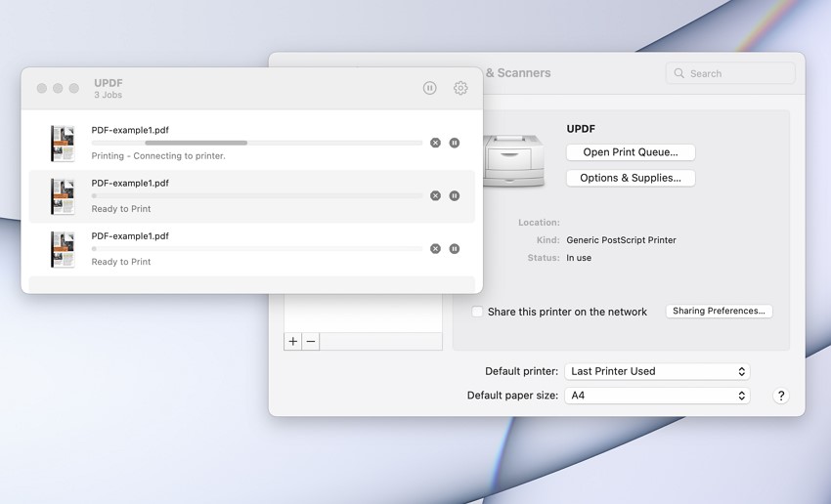The height and width of the screenshot is (504, 831).
Task: Click the 'In use' status value
Action: pos(579,258)
